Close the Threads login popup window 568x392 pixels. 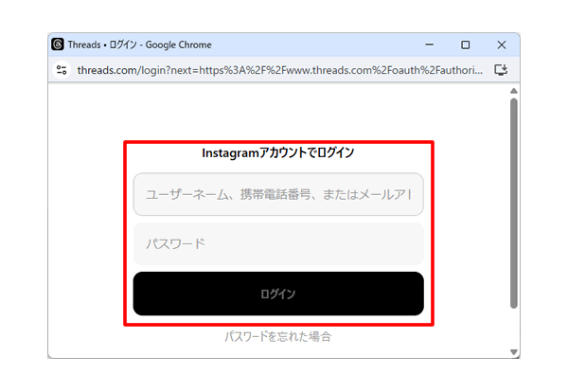click(x=501, y=45)
